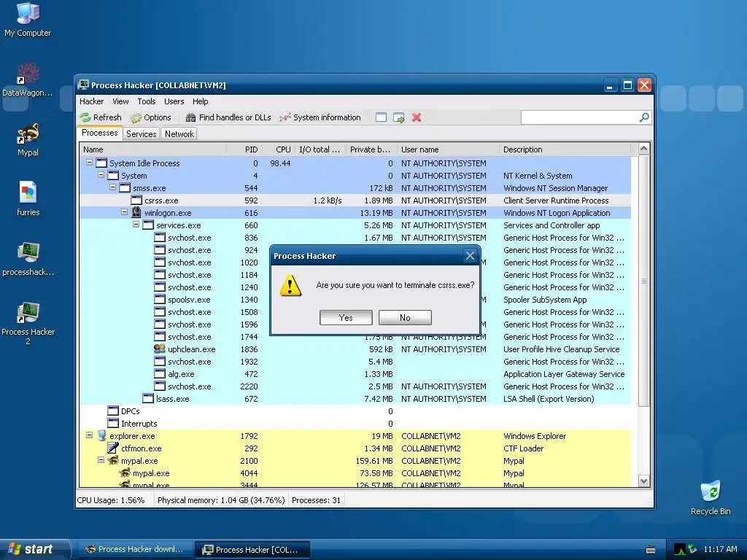Select the DPCs row
Viewport: 747px width, 560px height.
(355, 411)
